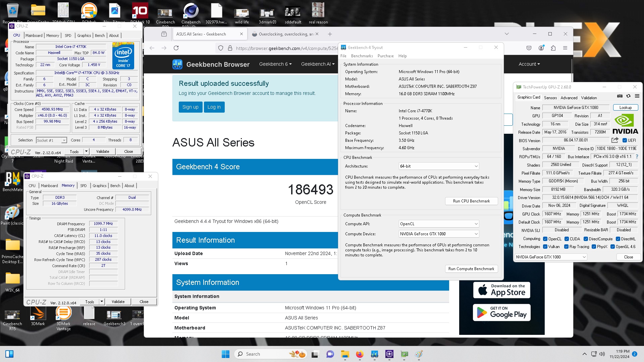Open the Benchmarks menu in Geekbench 4
The height and width of the screenshot is (362, 644).
[362, 56]
